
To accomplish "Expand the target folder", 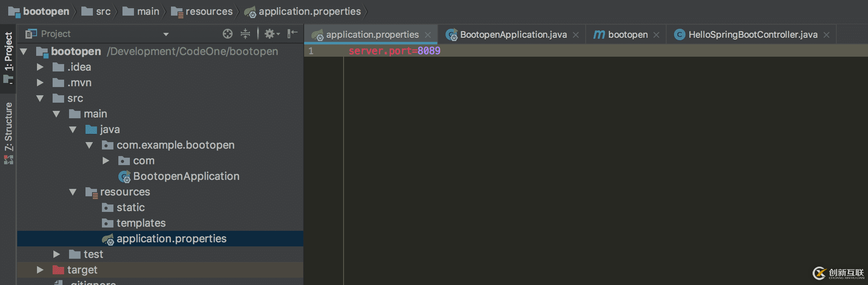I will click(40, 270).
